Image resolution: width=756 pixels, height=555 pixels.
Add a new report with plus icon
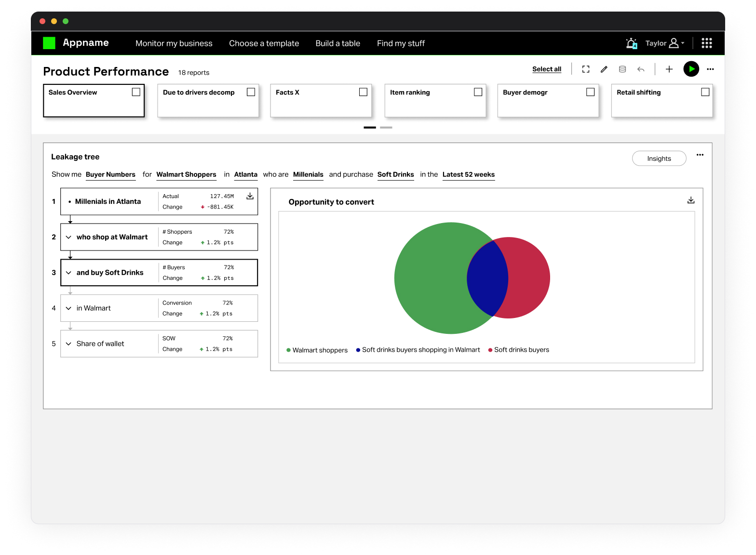point(669,69)
